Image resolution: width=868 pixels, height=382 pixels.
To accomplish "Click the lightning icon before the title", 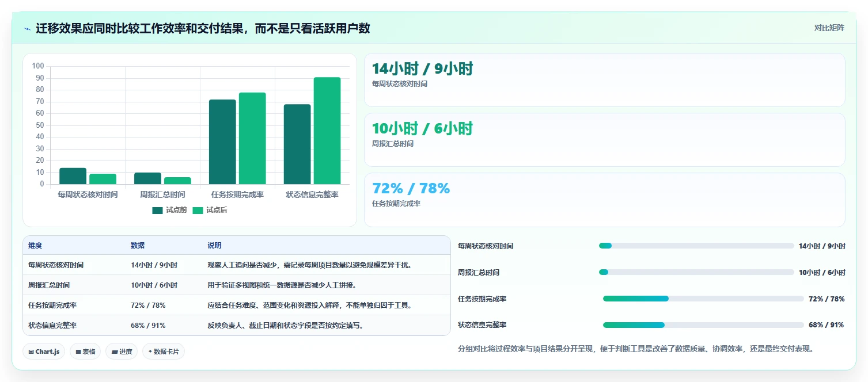I will tap(27, 28).
